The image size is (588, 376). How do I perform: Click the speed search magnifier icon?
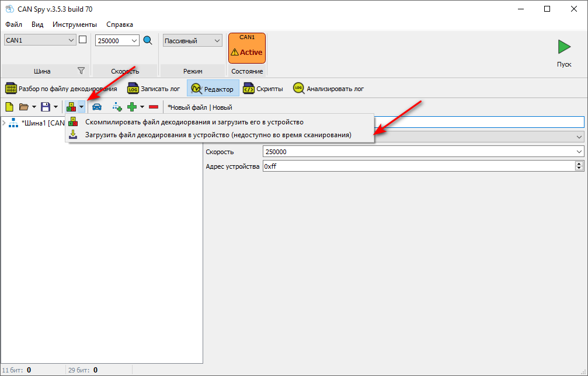pyautogui.click(x=148, y=40)
